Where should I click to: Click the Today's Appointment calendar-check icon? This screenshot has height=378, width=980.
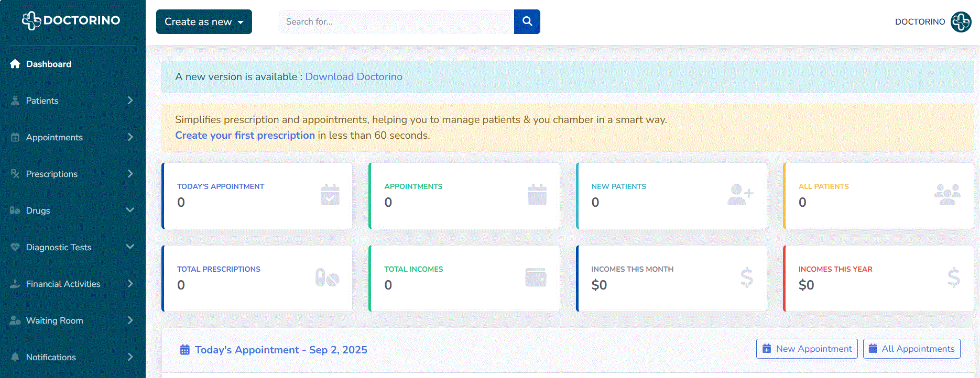(x=330, y=195)
